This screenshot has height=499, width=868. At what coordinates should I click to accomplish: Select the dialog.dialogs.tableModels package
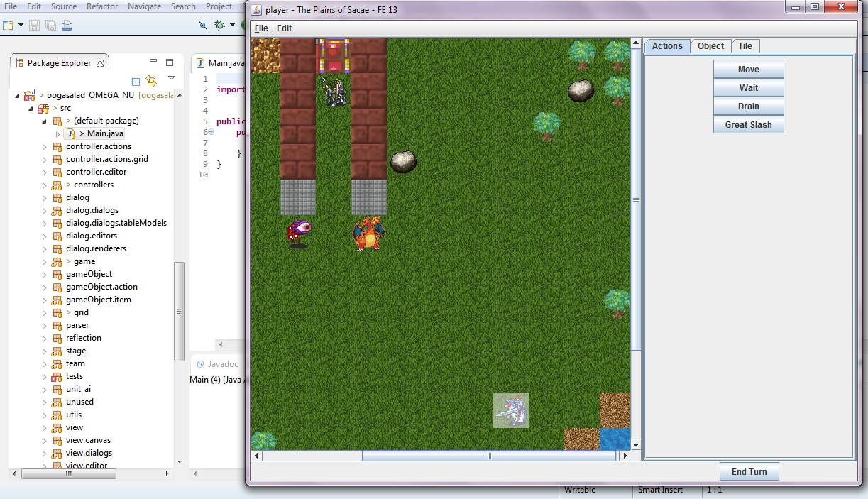(x=116, y=223)
